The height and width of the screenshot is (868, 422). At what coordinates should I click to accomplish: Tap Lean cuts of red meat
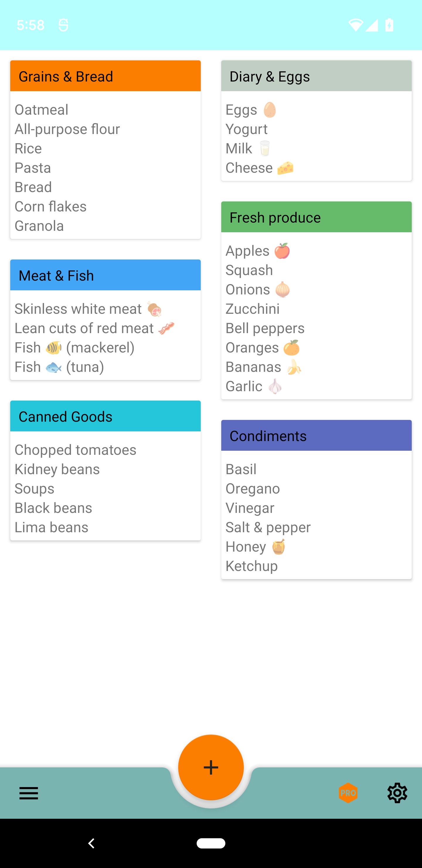pyautogui.click(x=84, y=328)
